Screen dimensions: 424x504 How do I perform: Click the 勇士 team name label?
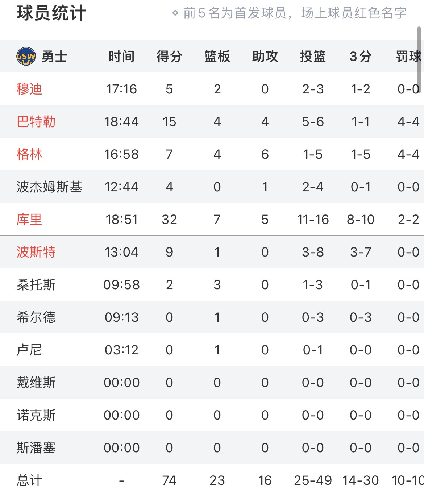pos(54,57)
